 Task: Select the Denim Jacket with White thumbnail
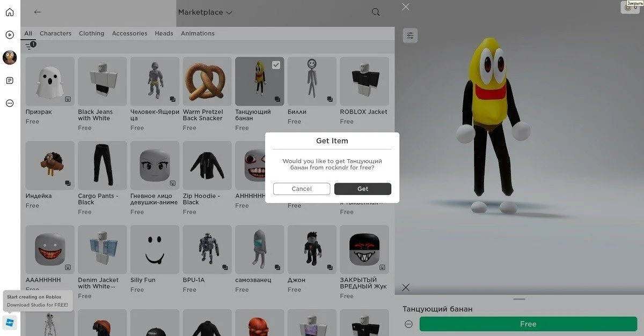click(102, 249)
